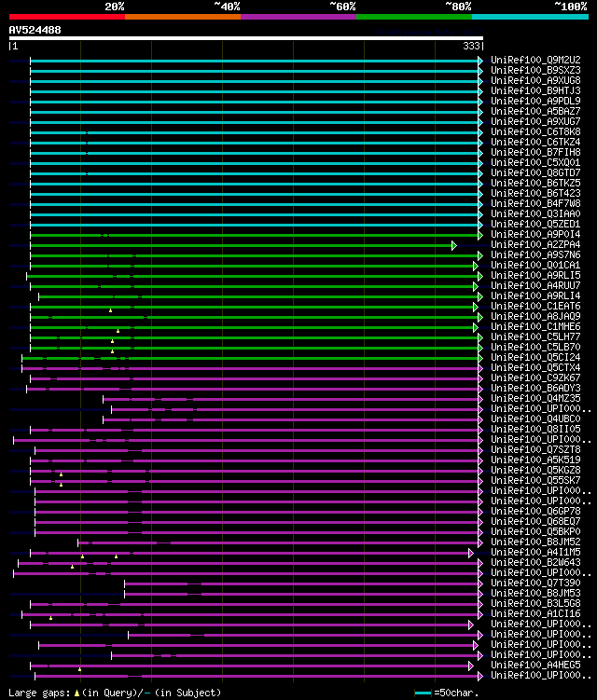Select the UniRef100_A5K519 label

click(x=535, y=460)
